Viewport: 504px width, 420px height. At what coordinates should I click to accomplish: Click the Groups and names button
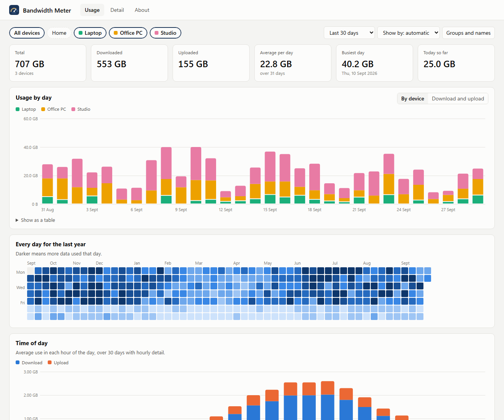point(468,33)
